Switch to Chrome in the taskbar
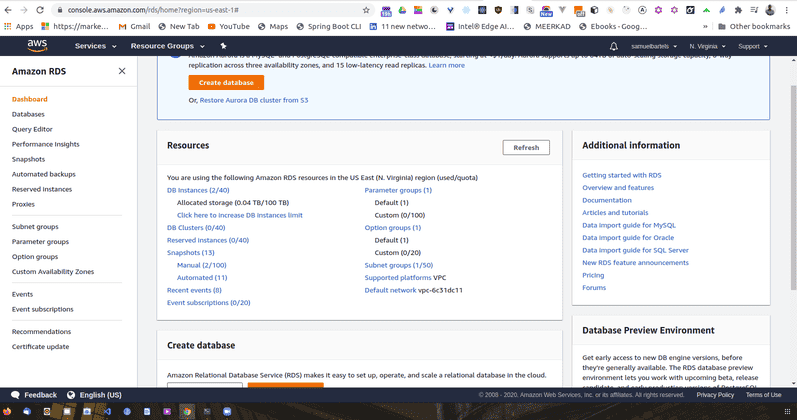The height and width of the screenshot is (420, 797). tap(187, 411)
